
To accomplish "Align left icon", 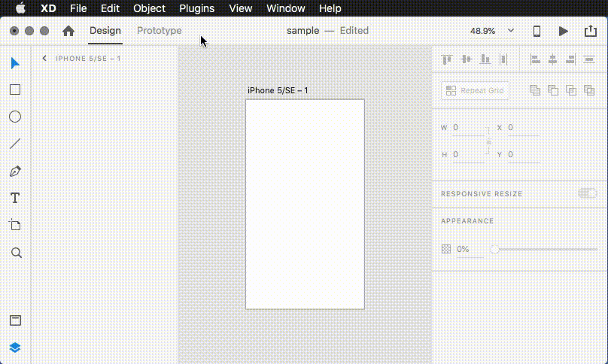I will (535, 59).
